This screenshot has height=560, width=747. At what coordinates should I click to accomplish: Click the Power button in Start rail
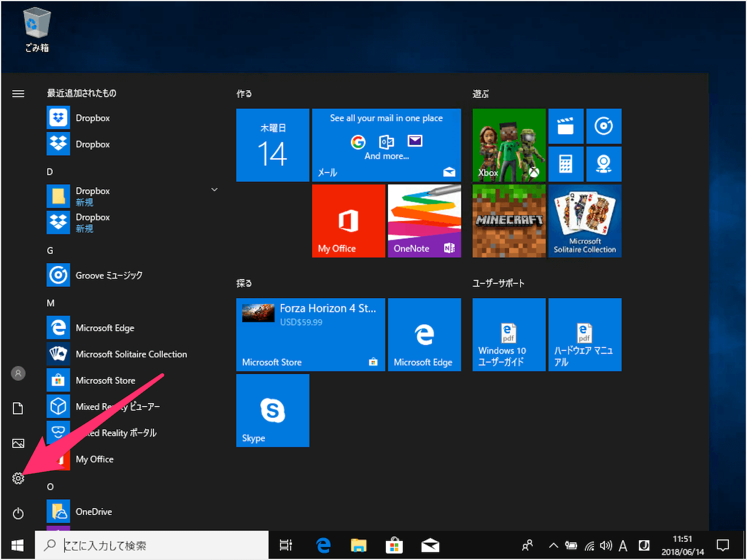click(x=18, y=513)
